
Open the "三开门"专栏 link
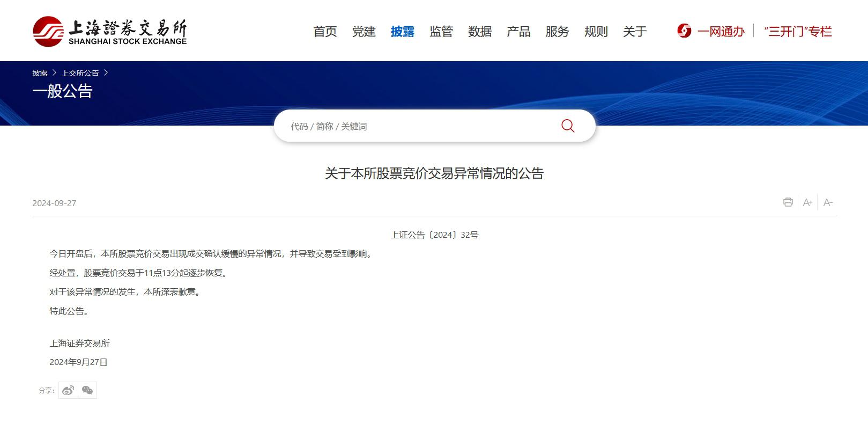coord(798,32)
